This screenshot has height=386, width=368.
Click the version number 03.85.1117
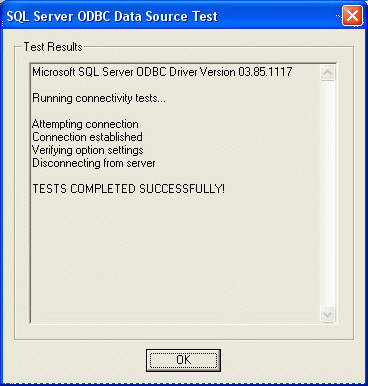pyautogui.click(x=265, y=72)
